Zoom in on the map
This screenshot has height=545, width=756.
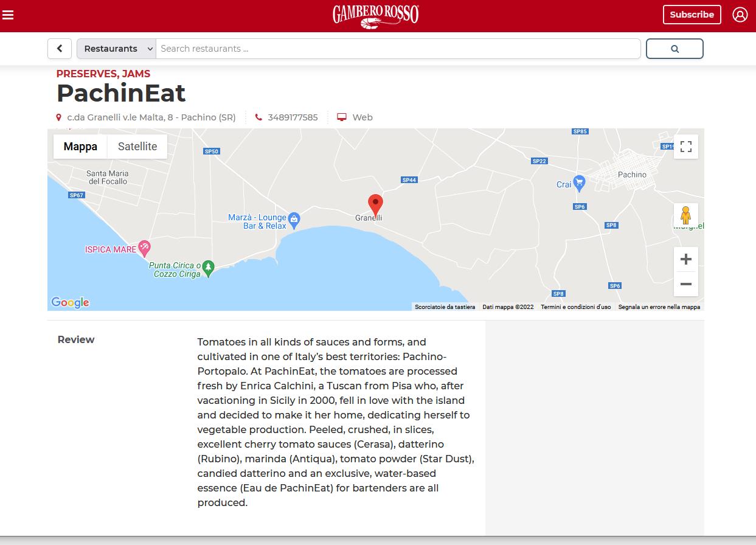pyautogui.click(x=686, y=259)
